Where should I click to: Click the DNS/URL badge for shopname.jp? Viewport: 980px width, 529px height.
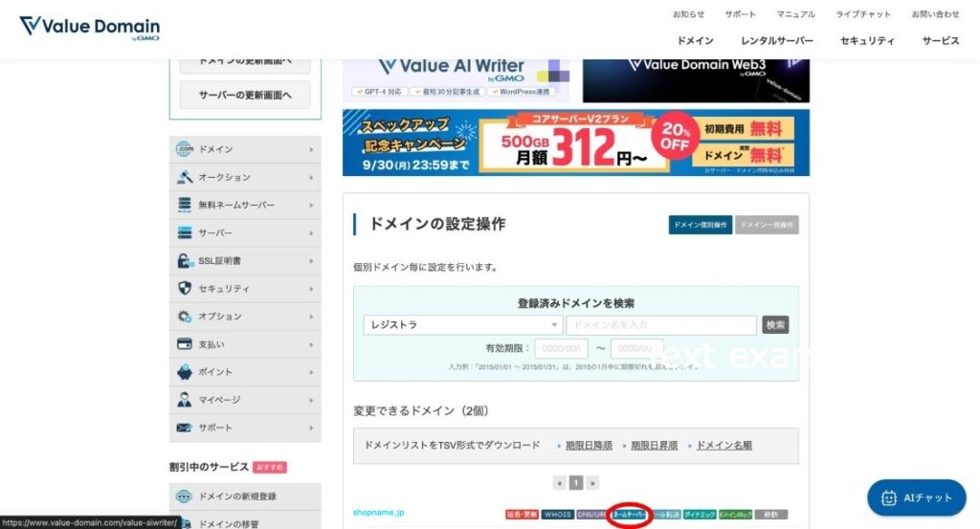click(591, 515)
